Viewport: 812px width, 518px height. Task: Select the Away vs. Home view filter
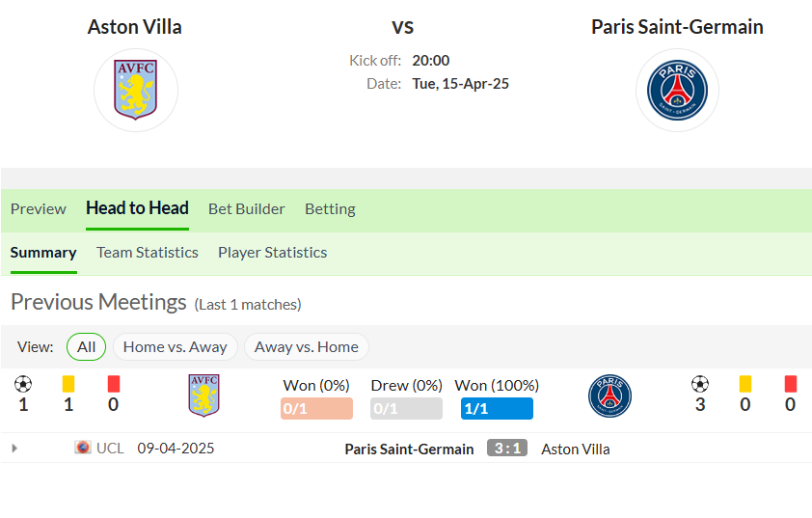tap(306, 347)
